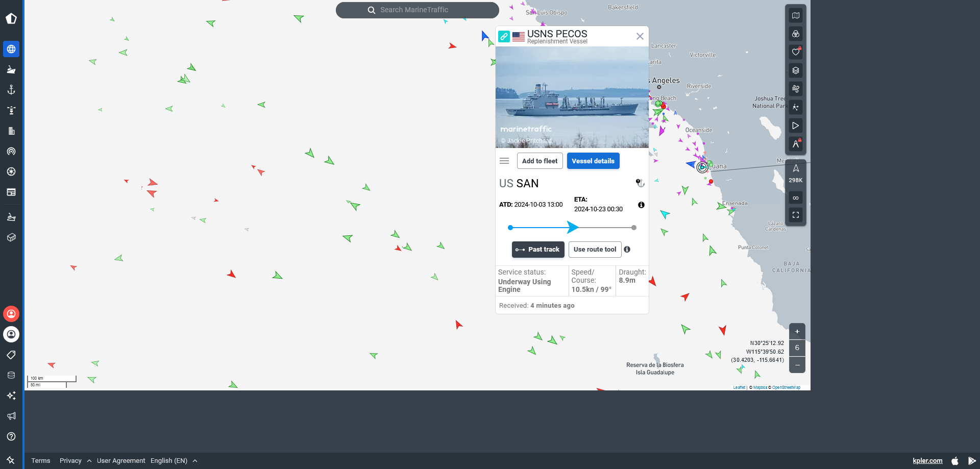980x469 pixels.
Task: Click the US SAN destination text
Action: tap(519, 184)
